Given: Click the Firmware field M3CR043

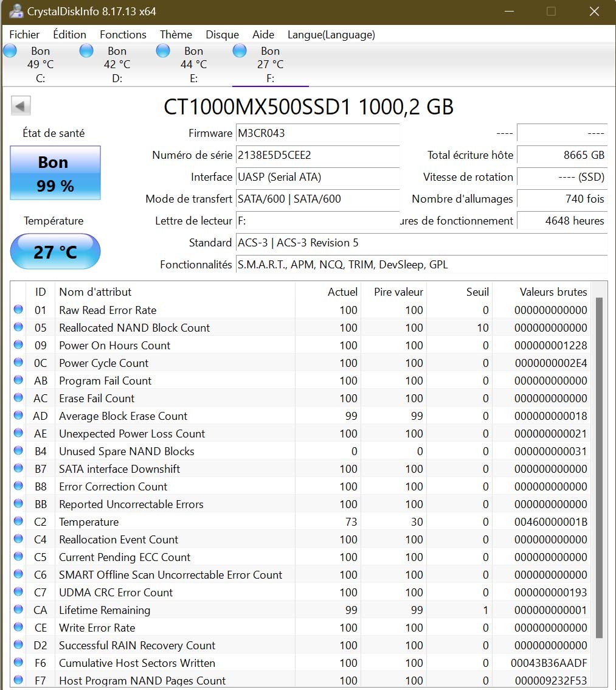Looking at the screenshot, I should [317, 133].
